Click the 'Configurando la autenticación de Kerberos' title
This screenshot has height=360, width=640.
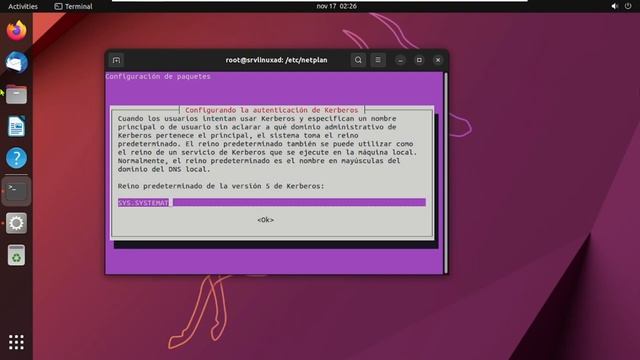pos(271,110)
